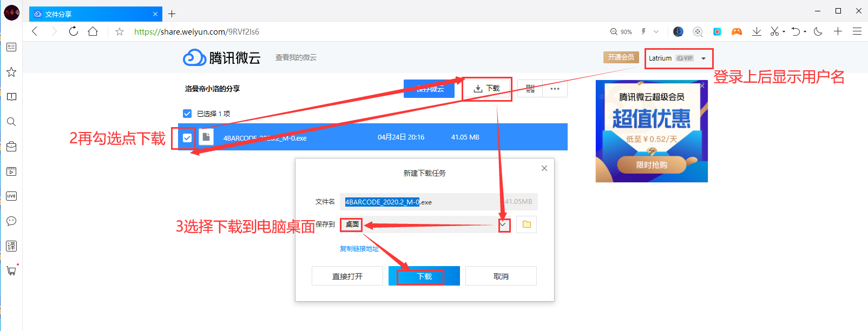
Task: Select the search magnifier in the left sidebar
Action: (11, 122)
